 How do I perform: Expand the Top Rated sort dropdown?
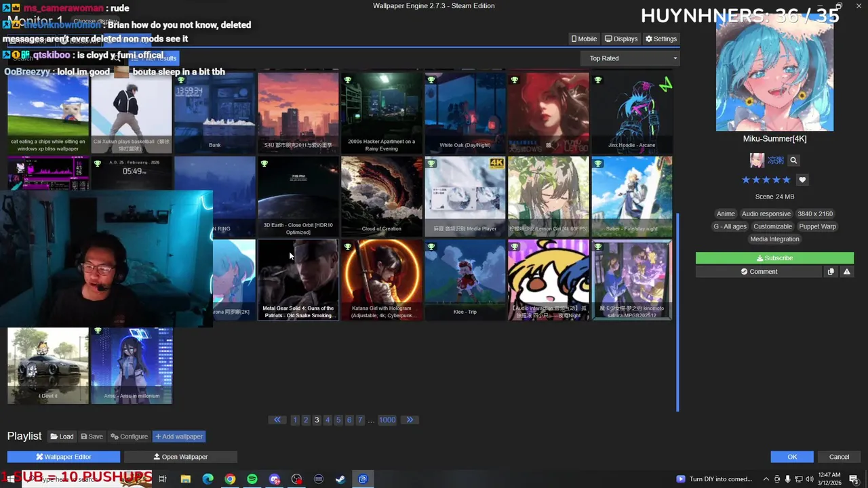coord(630,58)
